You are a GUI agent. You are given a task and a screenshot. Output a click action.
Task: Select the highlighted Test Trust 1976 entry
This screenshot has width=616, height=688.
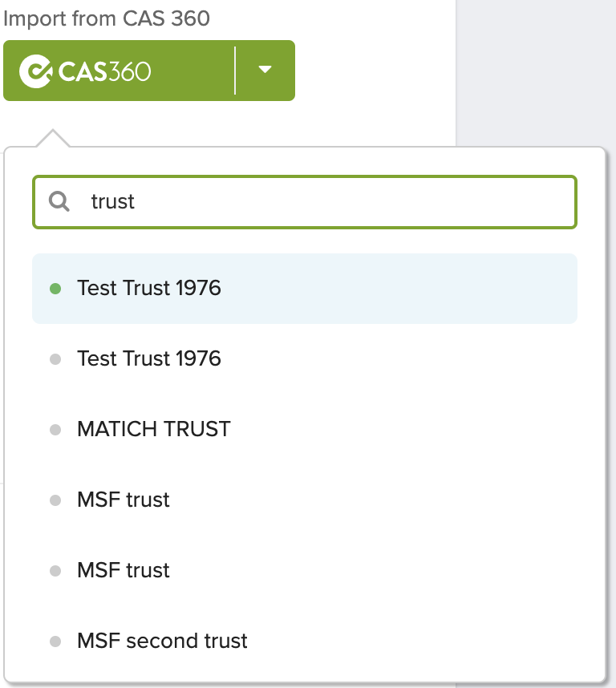click(x=305, y=289)
